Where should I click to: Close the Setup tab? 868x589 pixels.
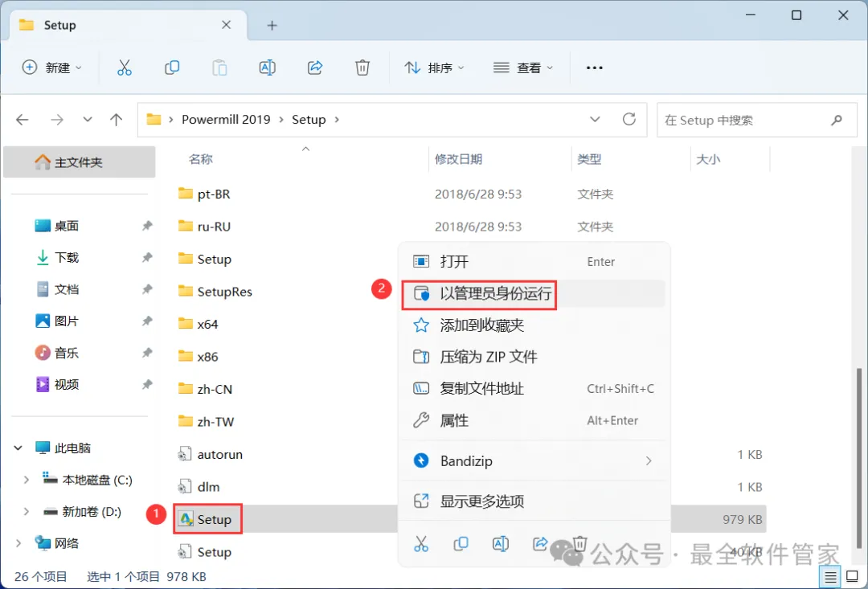[x=227, y=25]
